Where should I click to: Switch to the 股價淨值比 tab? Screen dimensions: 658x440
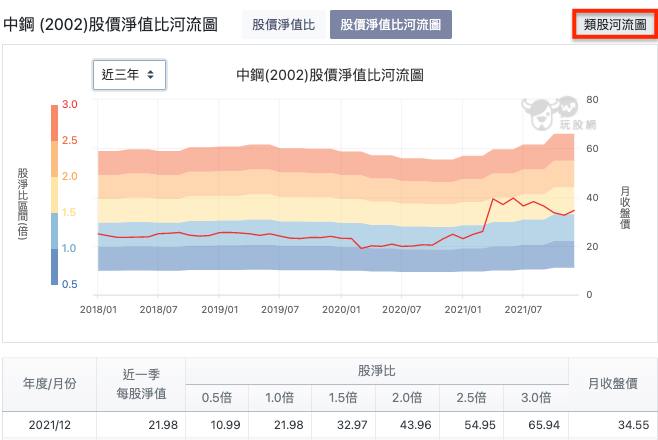[284, 25]
